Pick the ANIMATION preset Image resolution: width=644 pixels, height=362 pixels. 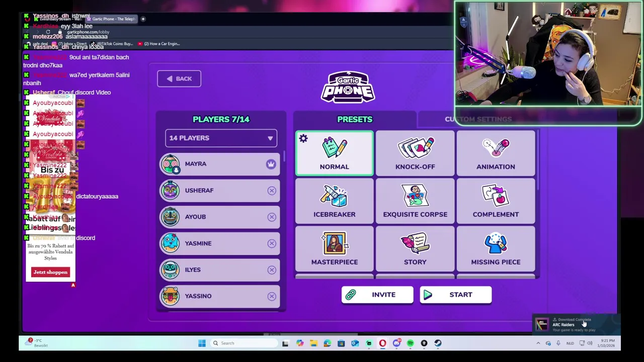(496, 153)
